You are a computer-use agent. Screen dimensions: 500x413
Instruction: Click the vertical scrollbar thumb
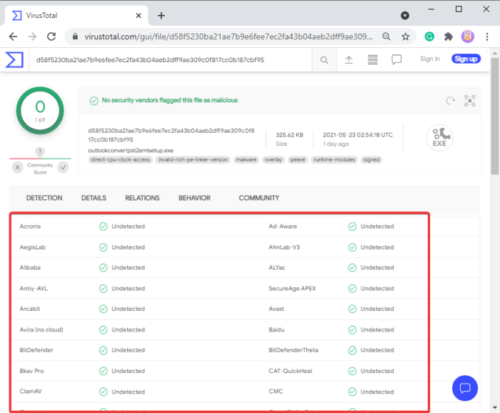[495, 116]
